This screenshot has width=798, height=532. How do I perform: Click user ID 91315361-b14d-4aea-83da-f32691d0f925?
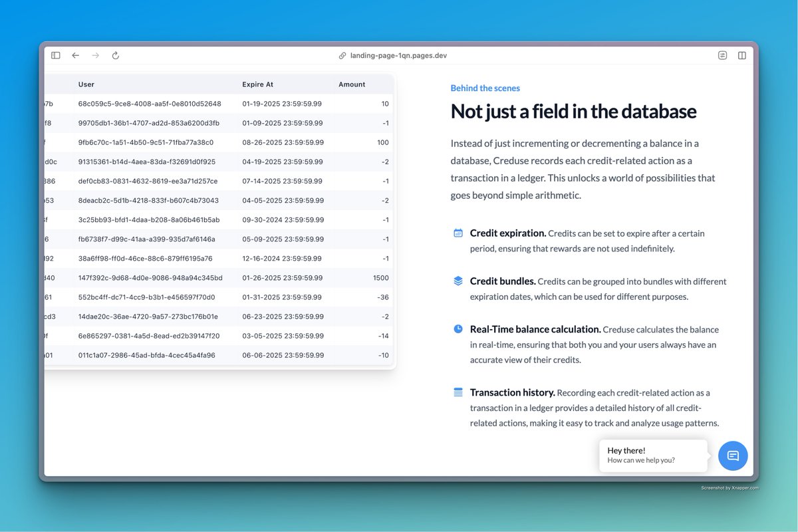tap(147, 162)
